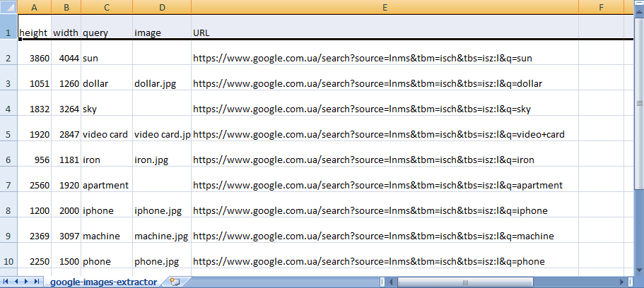Select the cell with height 956
This screenshot has height=288, width=644.
35,155
